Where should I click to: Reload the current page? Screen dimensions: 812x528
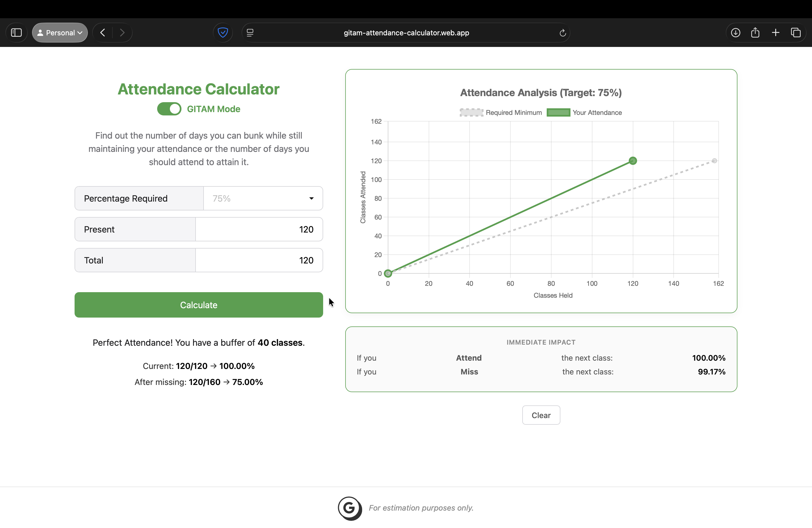(x=563, y=33)
